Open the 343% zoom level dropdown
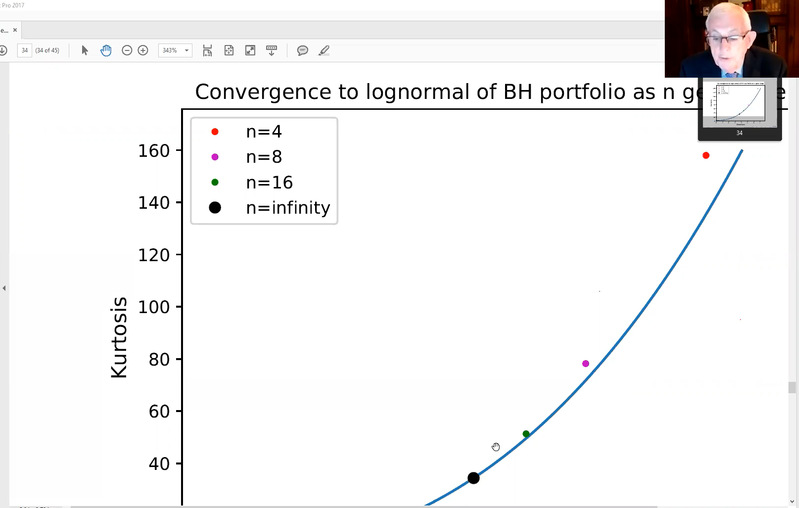Viewport: 799px width, 508px height. point(175,50)
